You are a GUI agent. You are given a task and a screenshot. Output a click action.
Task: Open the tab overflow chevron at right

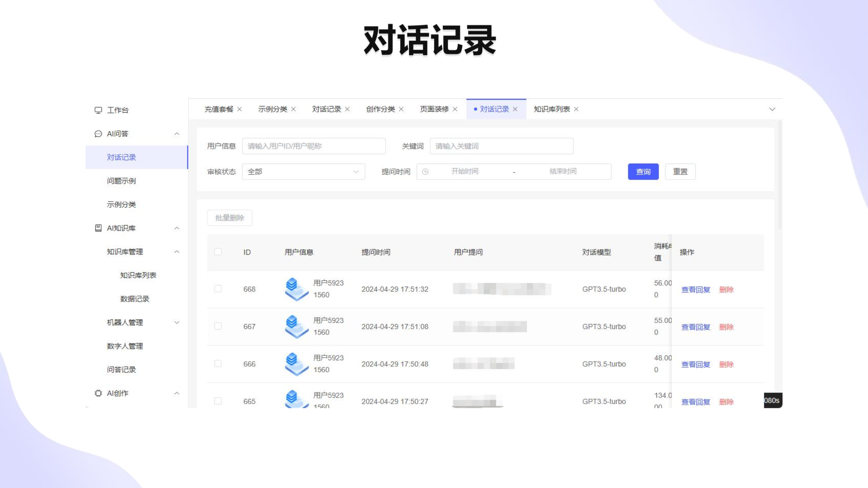pos(772,109)
